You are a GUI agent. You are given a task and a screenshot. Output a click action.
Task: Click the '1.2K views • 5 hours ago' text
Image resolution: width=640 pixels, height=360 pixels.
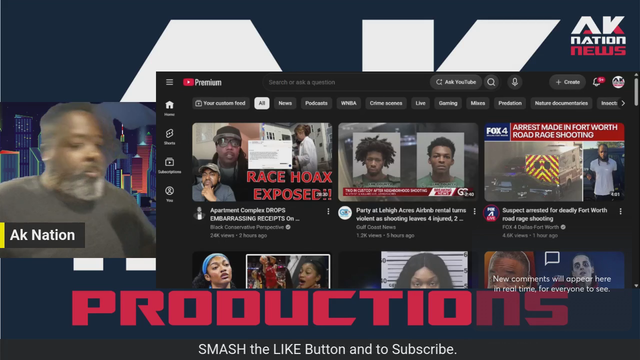[x=385, y=236]
